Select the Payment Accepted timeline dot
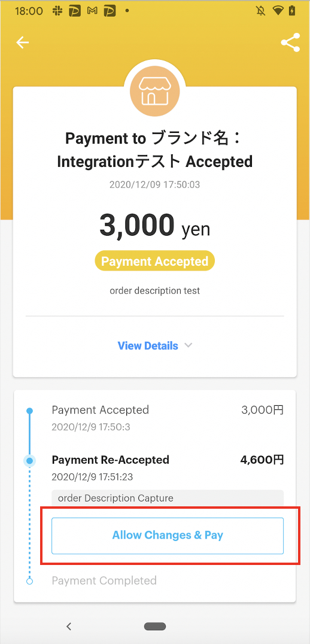310x644 pixels. [29, 411]
